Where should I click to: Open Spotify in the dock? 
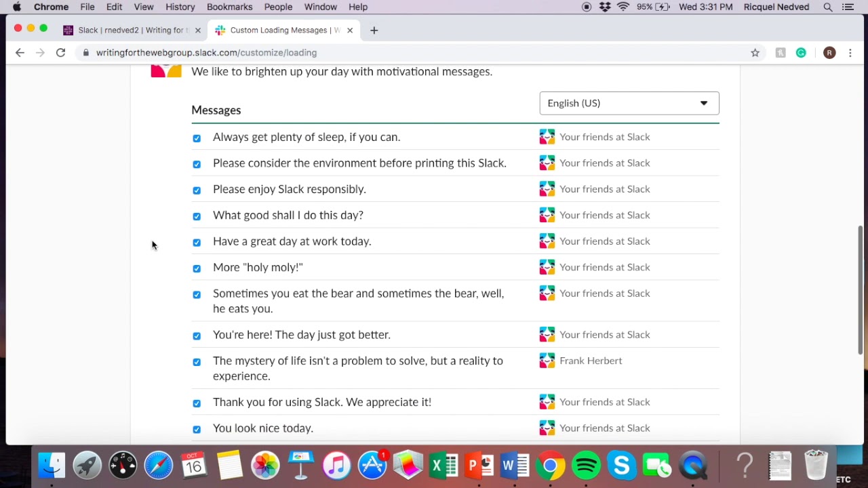tap(586, 466)
